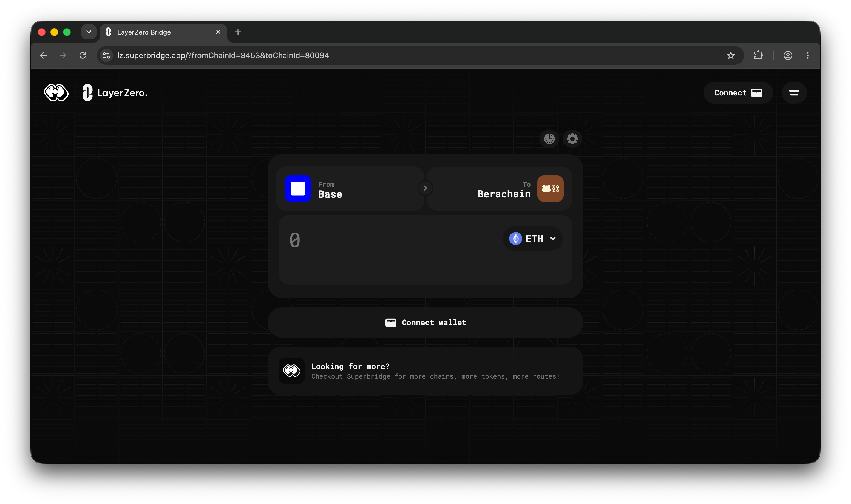Bookmark this page with the star icon

[x=730, y=55]
